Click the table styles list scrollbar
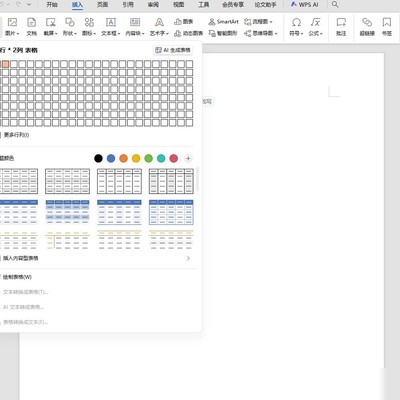 [x=197, y=179]
